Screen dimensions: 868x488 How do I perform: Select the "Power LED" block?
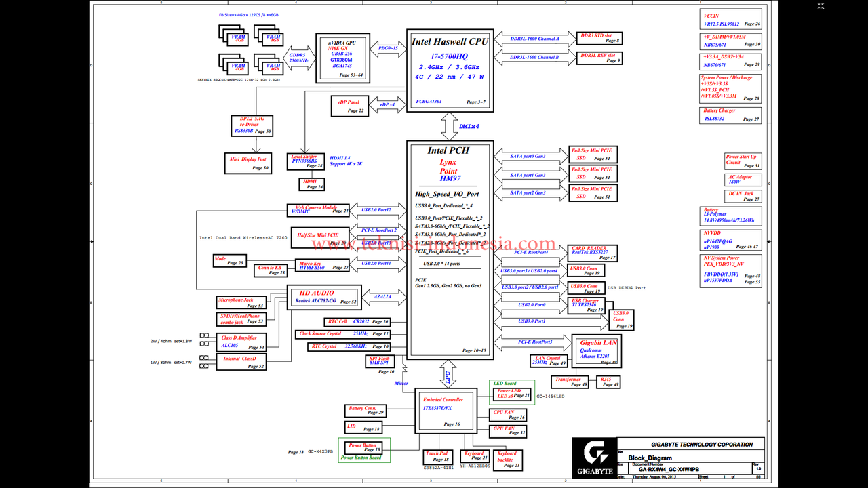(512, 393)
